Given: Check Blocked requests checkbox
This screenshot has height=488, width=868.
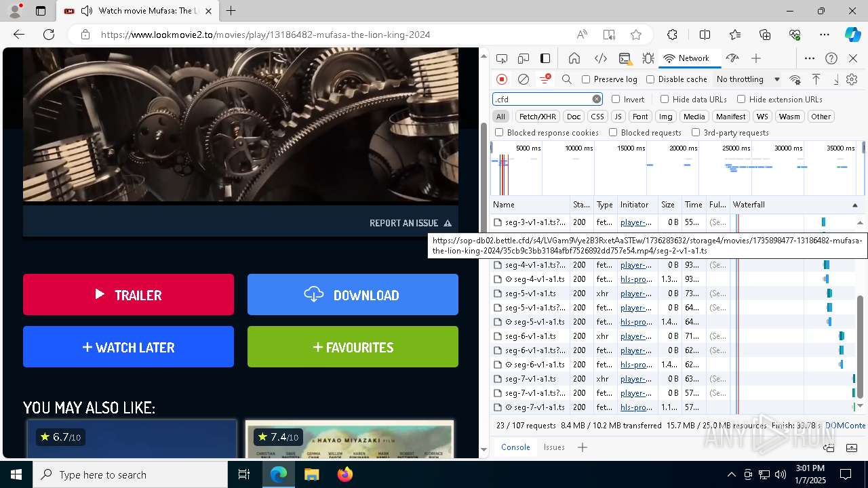Looking at the screenshot, I should pyautogui.click(x=613, y=133).
